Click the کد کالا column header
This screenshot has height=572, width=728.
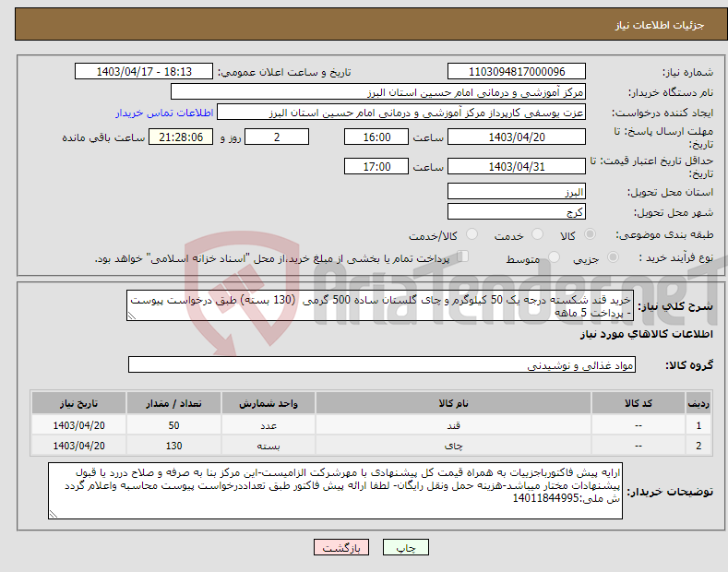[638, 403]
